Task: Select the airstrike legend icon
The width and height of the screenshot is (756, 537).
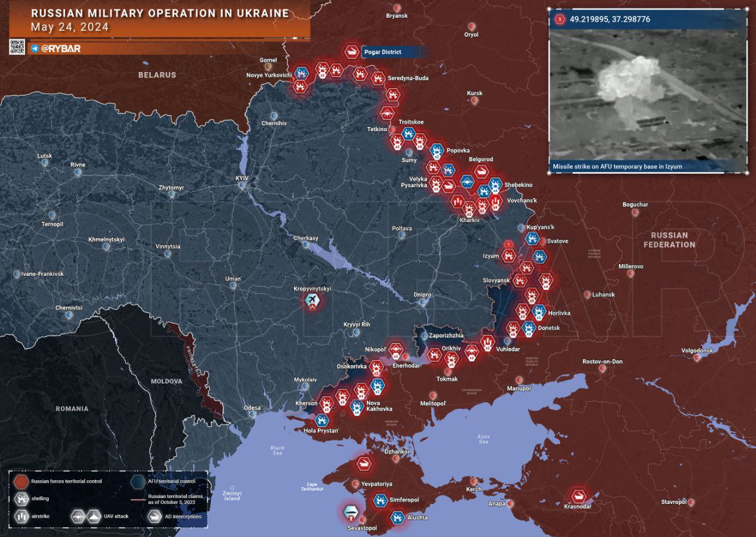Action: pos(21,516)
